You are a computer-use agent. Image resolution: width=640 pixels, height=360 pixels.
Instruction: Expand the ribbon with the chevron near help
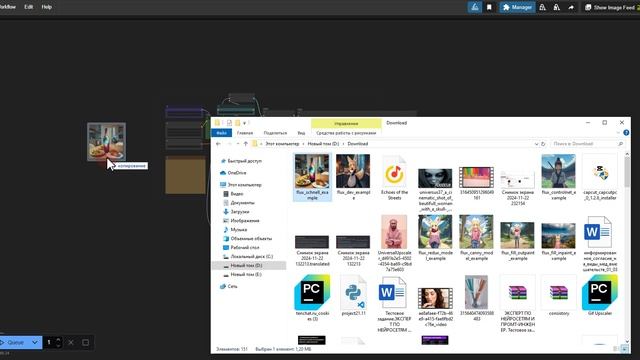[618, 133]
